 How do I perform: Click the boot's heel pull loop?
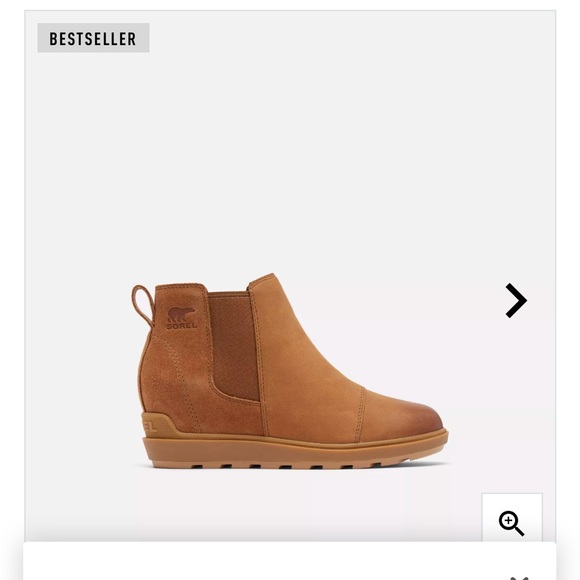(x=143, y=305)
